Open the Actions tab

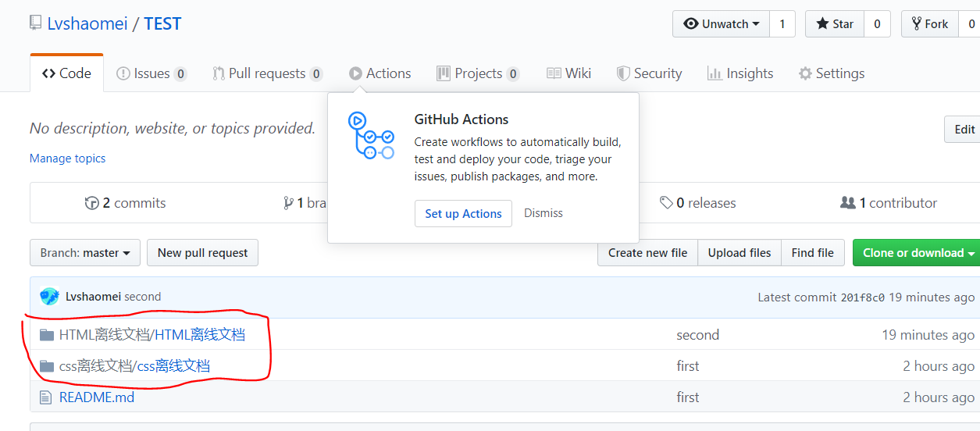pos(380,73)
